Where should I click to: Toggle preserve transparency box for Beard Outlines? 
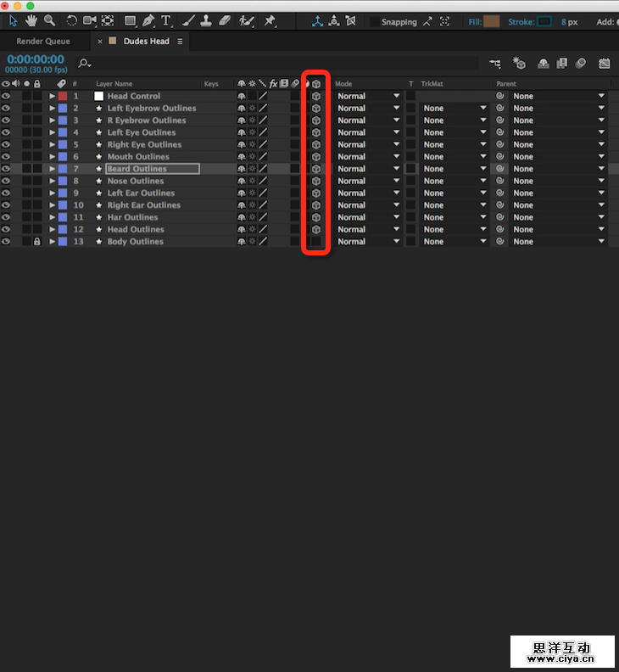point(410,169)
